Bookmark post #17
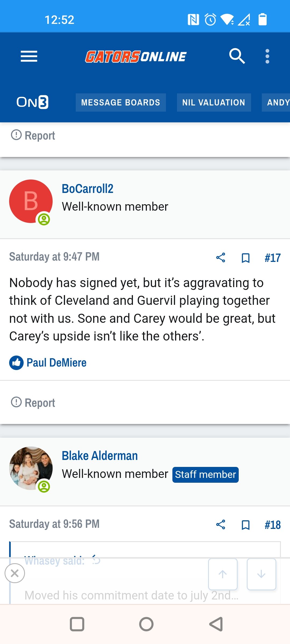The image size is (290, 644). tap(246, 258)
